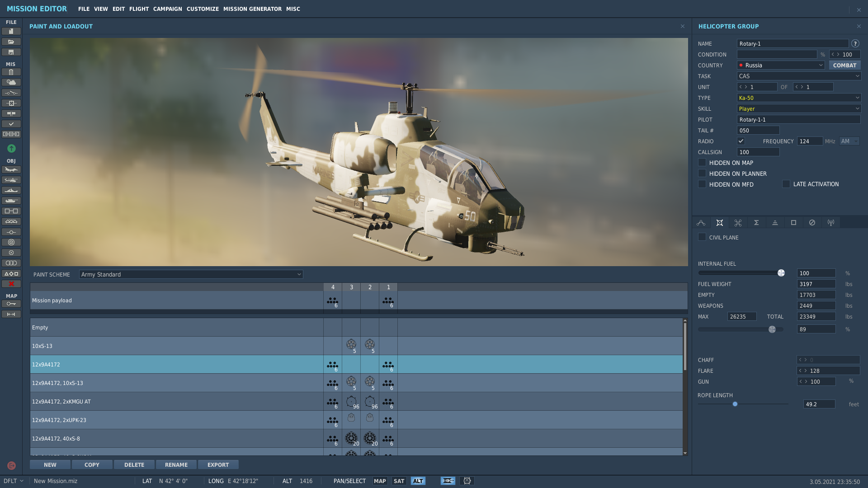Screen dimensions: 868x488
Task: Click the GUN percentage stepper arrows
Action: click(803, 381)
